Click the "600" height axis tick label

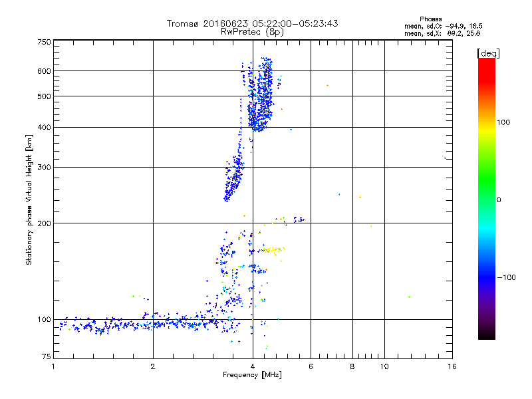tap(44, 71)
